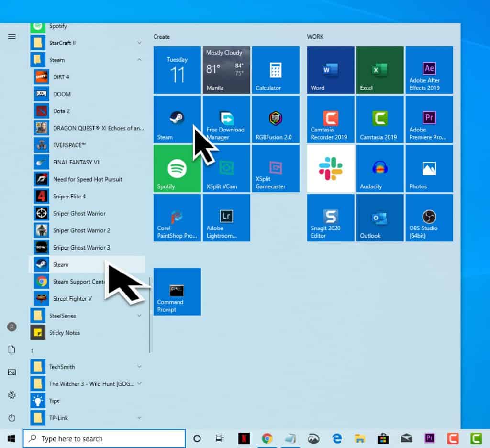
Task: Select Dota 2 in the app list
Action: (x=61, y=111)
